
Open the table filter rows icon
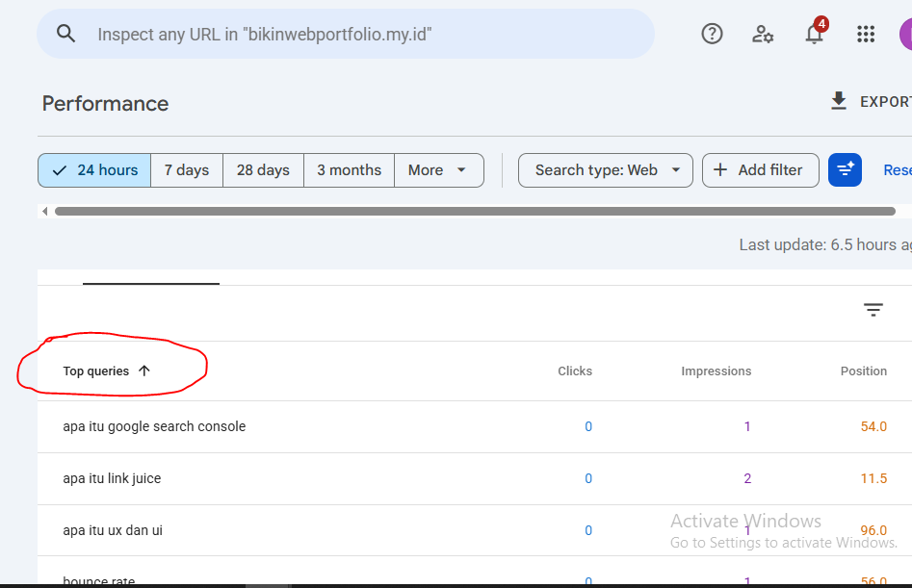click(x=873, y=310)
